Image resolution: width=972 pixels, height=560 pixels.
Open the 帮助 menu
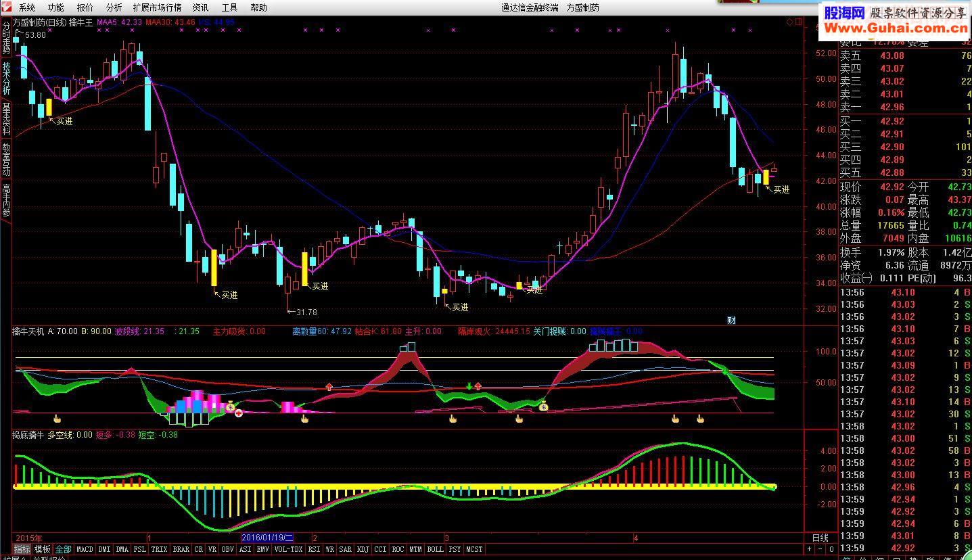click(x=258, y=7)
